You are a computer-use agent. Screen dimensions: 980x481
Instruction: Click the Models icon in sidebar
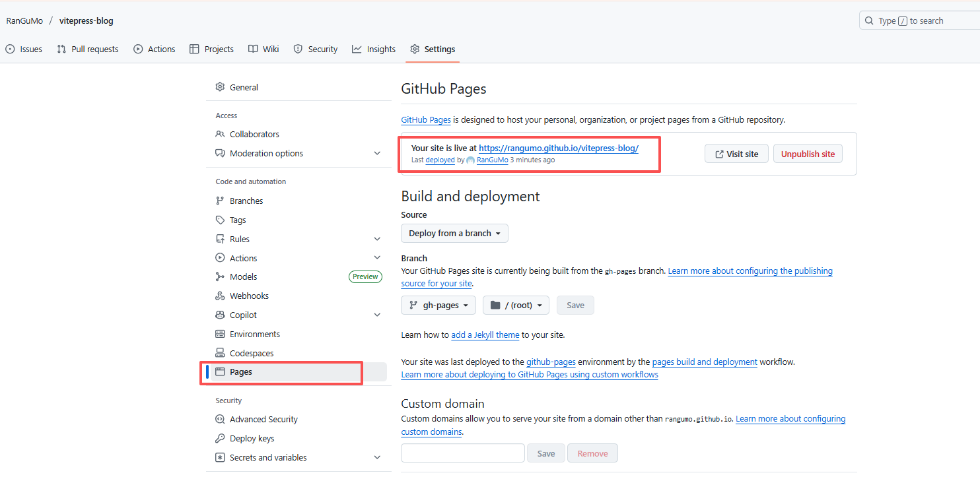coord(221,276)
